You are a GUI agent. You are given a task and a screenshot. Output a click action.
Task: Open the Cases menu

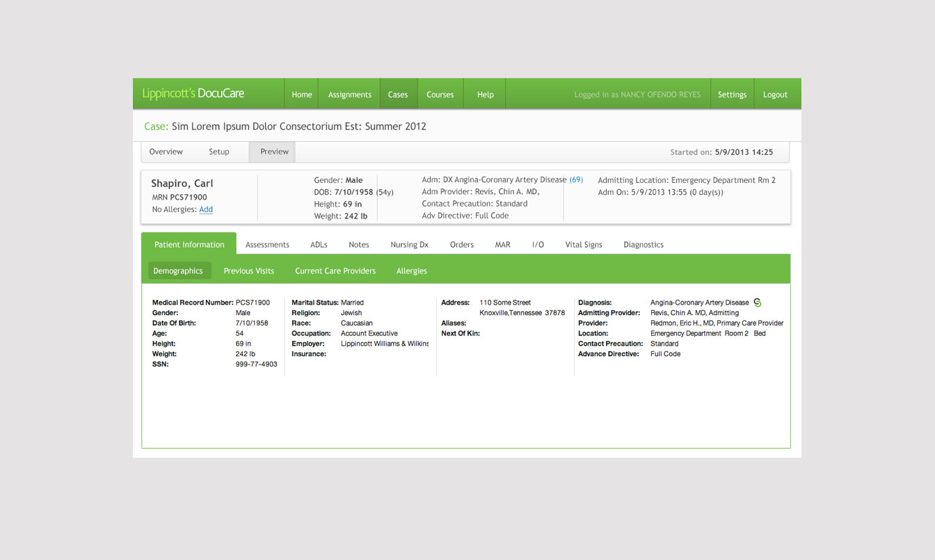click(398, 94)
